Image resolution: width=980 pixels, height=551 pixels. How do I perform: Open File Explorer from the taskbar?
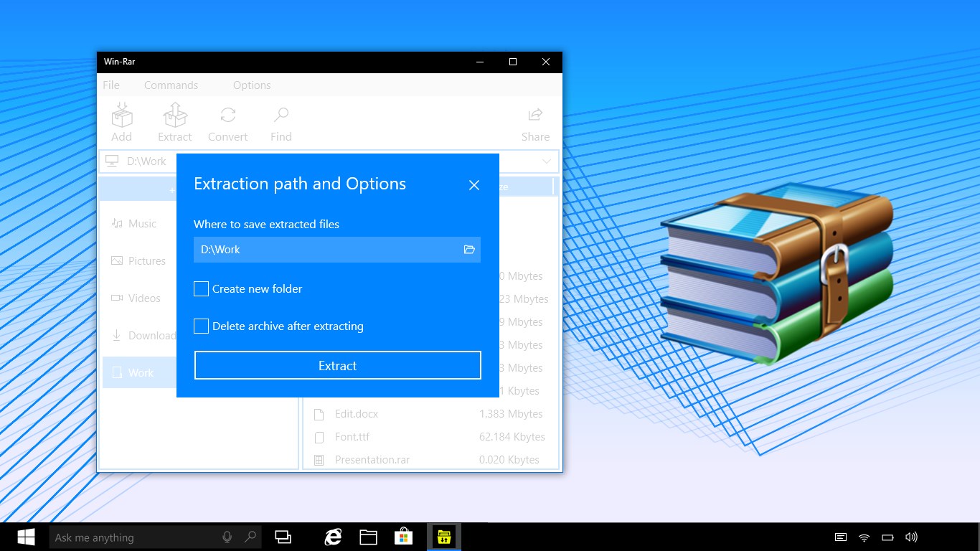point(369,537)
